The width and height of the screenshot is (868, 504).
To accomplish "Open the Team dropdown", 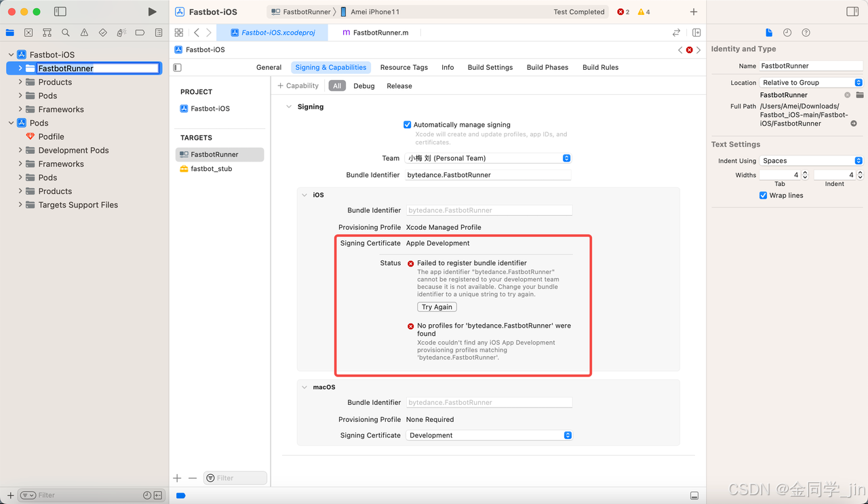I will pos(488,158).
